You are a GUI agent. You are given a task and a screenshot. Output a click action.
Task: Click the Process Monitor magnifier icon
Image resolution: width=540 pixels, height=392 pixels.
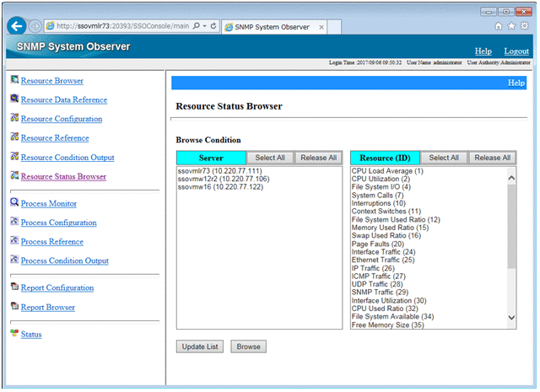[x=14, y=203]
